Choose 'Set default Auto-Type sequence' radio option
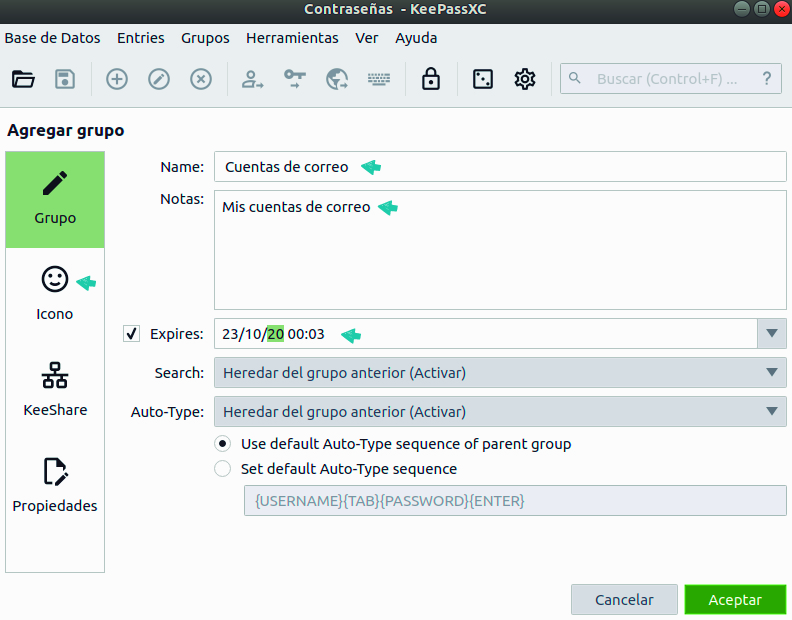 [223, 468]
